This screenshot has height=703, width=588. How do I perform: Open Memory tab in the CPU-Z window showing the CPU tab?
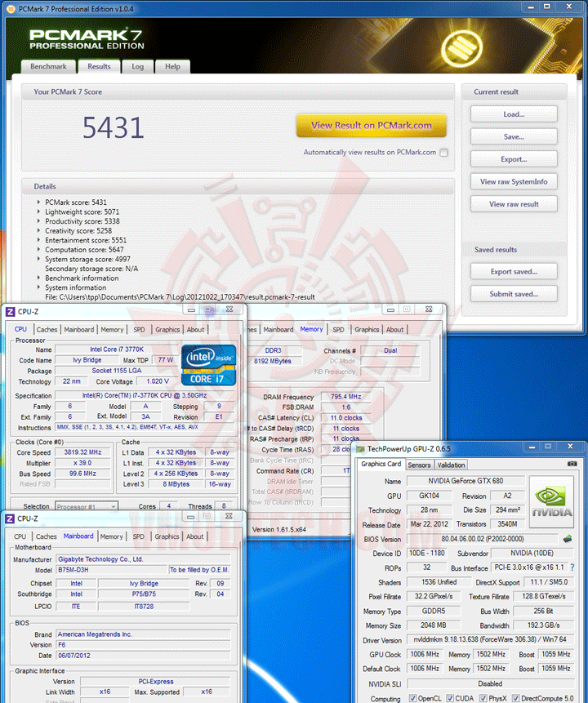(112, 330)
